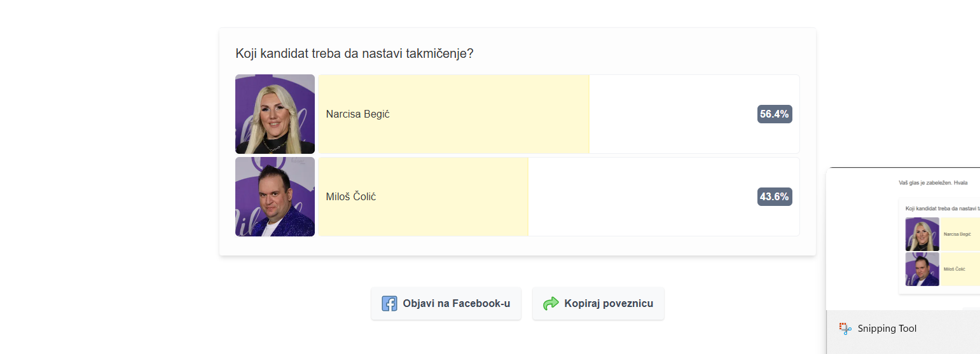Viewport: 980px width, 354px height.
Task: Select the Miloš Čolić name label
Action: pos(351,197)
